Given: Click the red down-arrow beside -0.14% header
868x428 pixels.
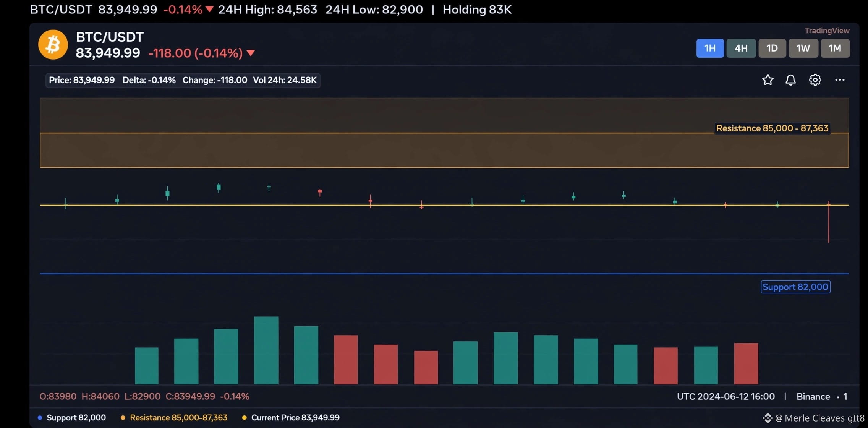Looking at the screenshot, I should coord(209,10).
